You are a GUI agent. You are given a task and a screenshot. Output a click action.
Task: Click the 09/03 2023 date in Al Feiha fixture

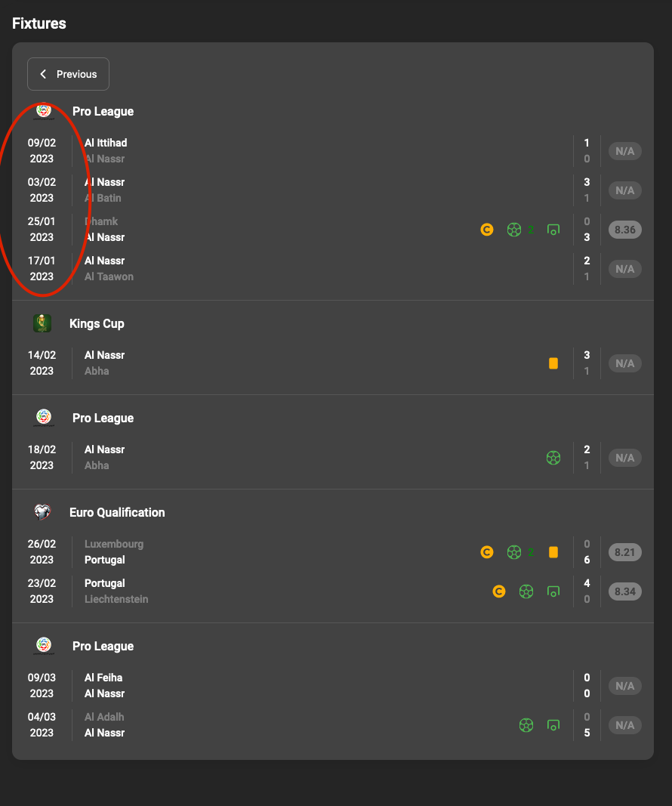click(x=42, y=685)
